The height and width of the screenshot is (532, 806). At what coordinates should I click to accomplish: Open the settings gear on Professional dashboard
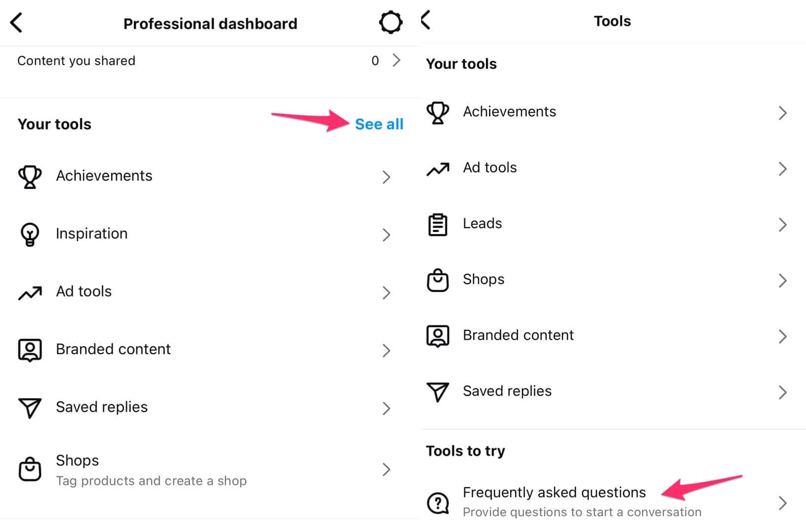click(390, 22)
